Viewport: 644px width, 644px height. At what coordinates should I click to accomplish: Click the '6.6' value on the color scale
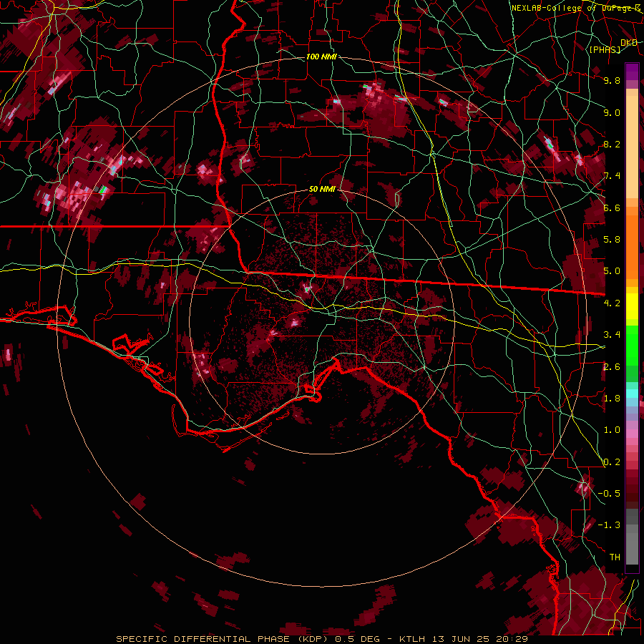point(612,208)
